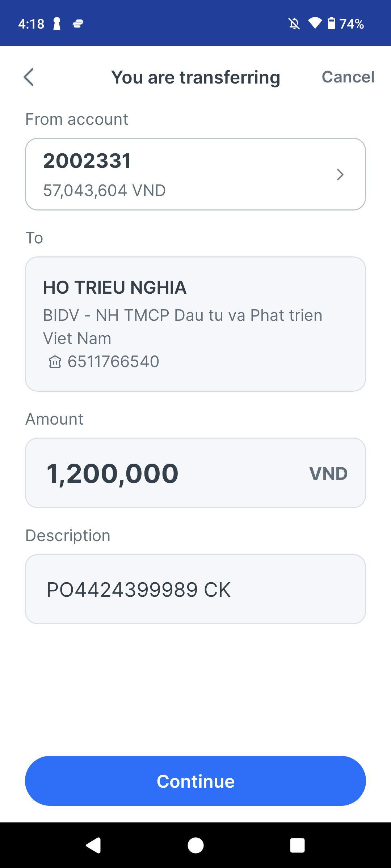Select recipient HO TRIEU NGHIA card

coord(195,324)
